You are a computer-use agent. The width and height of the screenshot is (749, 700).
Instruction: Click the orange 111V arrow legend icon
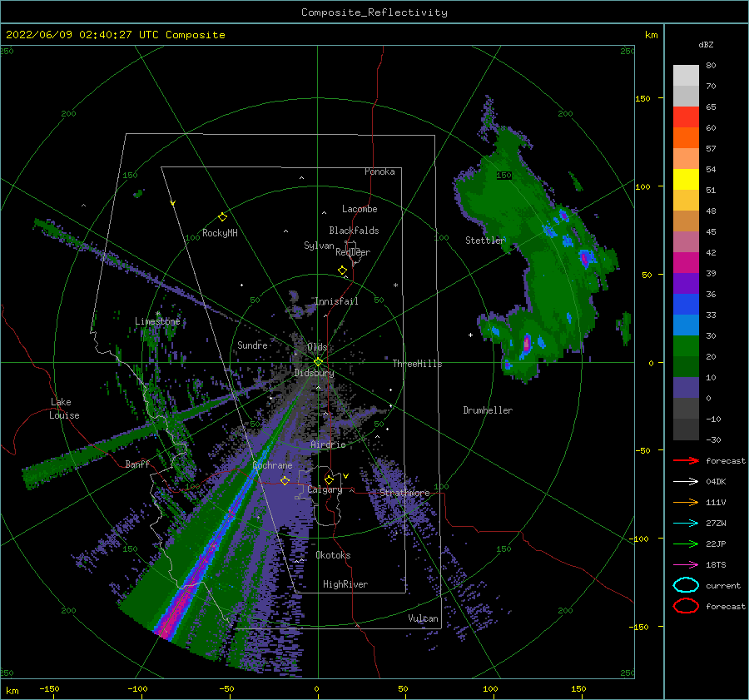pyautogui.click(x=686, y=502)
